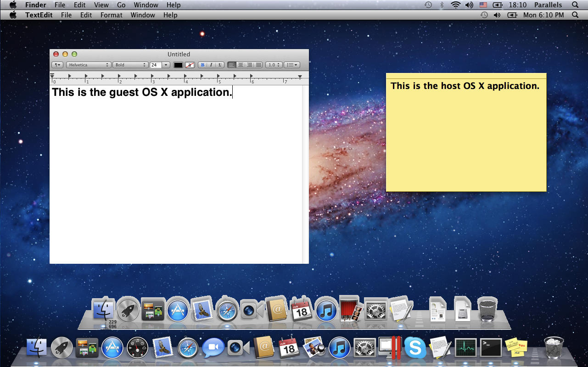This screenshot has width=588, height=367.
Task: Launch Skype from the Dock
Action: pyautogui.click(x=415, y=347)
